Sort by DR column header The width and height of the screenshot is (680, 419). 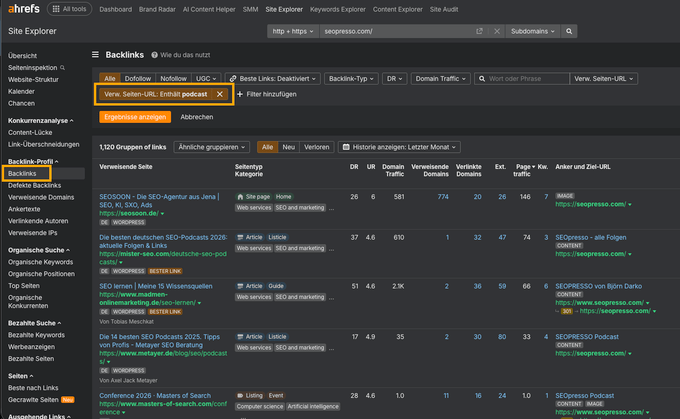pos(354,167)
